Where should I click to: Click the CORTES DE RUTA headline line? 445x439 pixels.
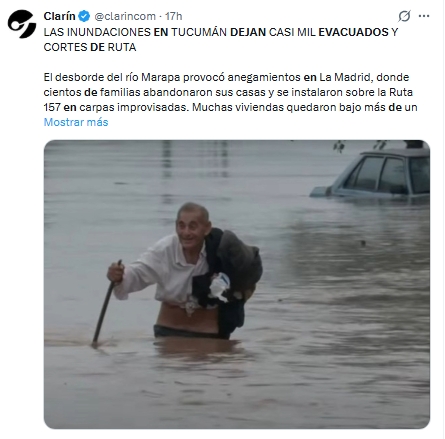tap(90, 47)
